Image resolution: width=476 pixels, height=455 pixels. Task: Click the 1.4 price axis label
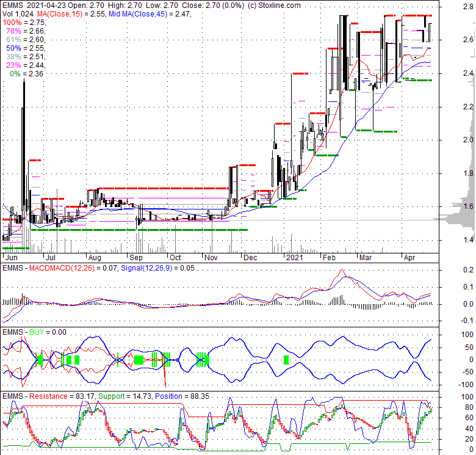468,239
